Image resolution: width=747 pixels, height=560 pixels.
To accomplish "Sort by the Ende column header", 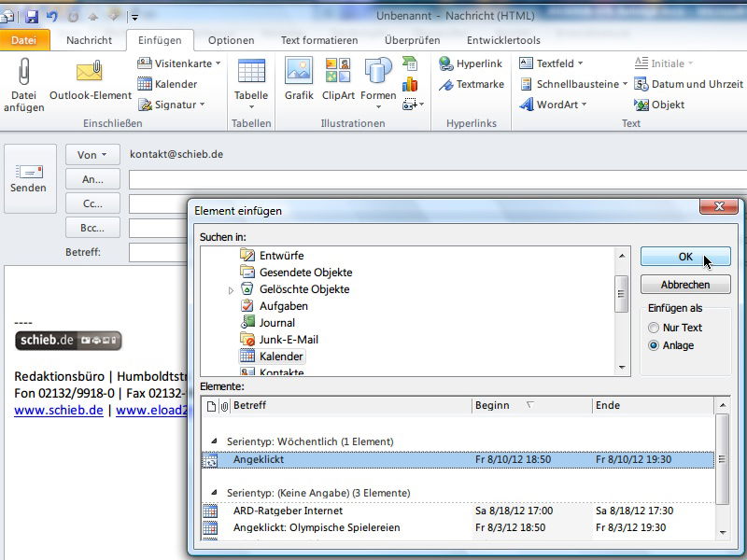I will [x=653, y=406].
